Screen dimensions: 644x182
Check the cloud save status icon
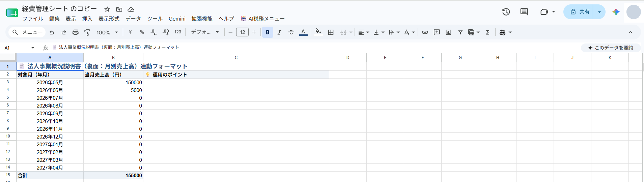pos(131,9)
